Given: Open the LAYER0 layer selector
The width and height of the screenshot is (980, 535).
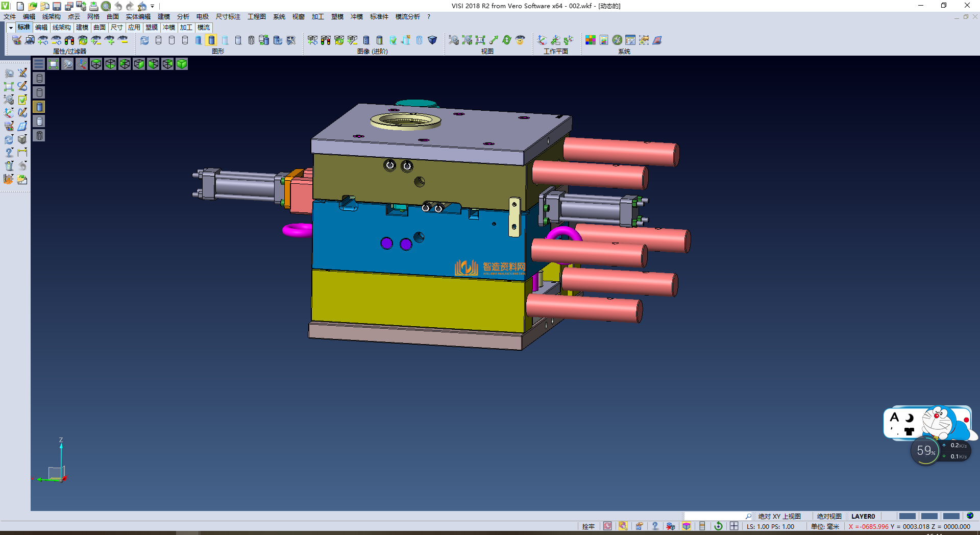Looking at the screenshot, I should click(863, 516).
